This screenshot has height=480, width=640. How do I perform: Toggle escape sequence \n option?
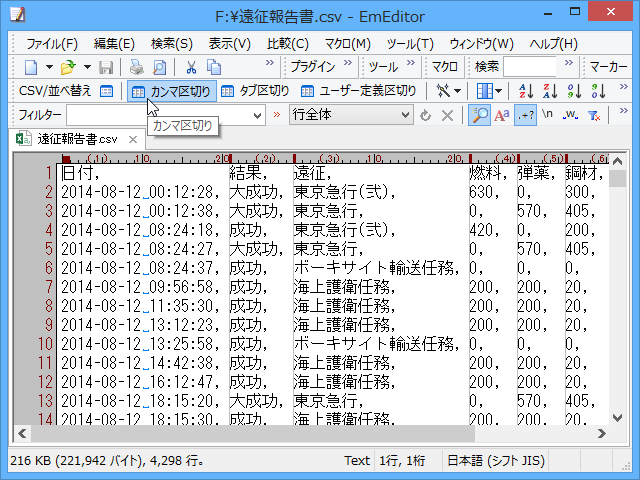click(547, 115)
